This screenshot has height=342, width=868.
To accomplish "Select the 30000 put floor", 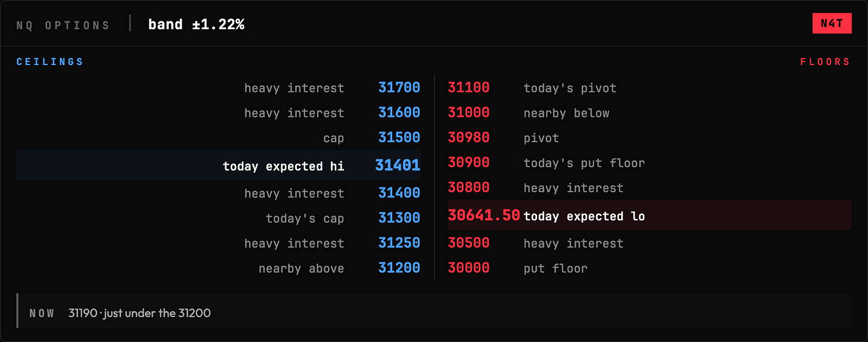I will point(650,268).
